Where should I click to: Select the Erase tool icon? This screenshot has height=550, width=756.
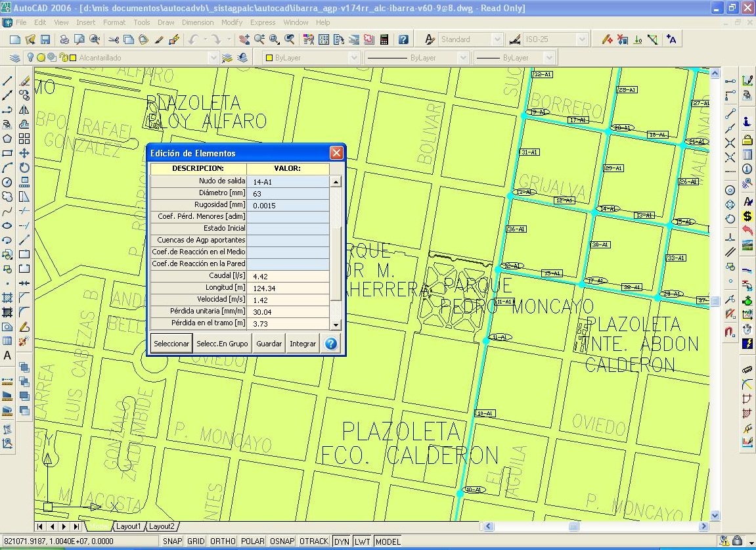click(24, 81)
